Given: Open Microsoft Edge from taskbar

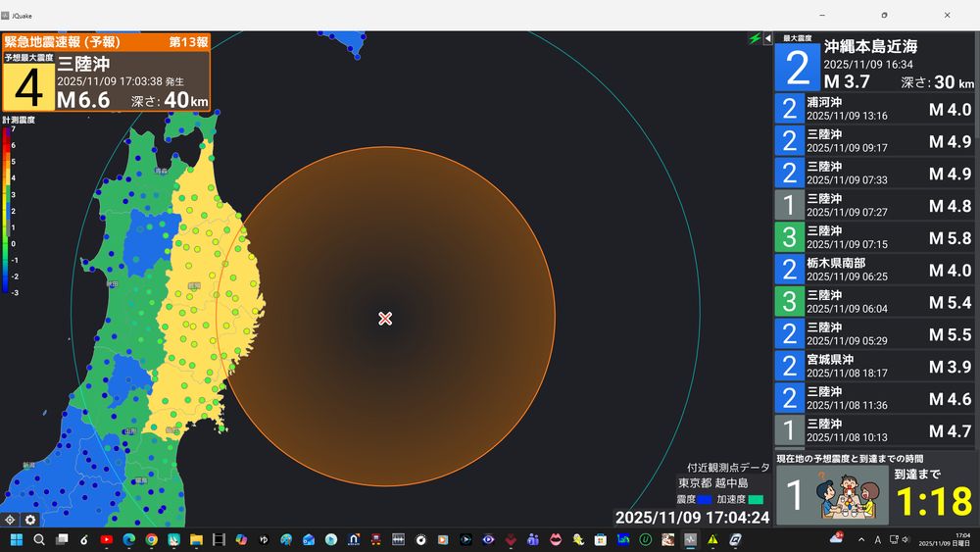Looking at the screenshot, I should [128, 539].
